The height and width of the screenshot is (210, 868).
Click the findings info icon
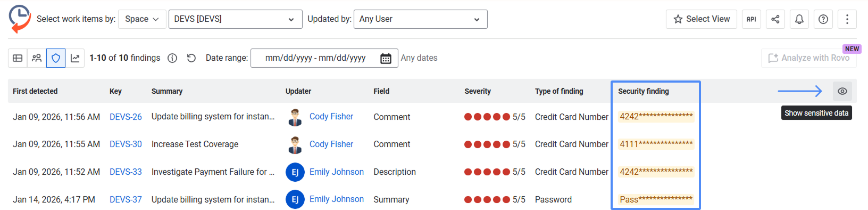pos(172,58)
